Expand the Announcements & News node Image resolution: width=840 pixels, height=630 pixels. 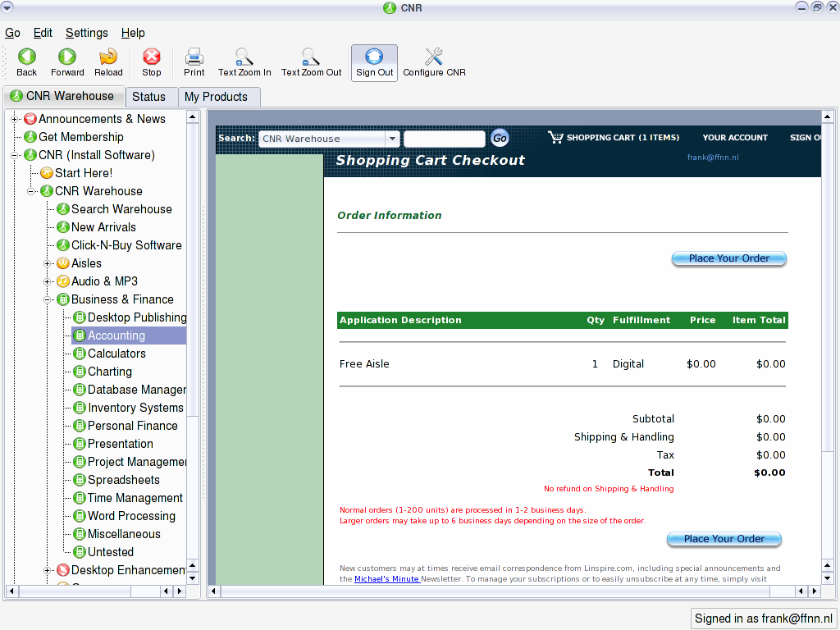(x=15, y=119)
